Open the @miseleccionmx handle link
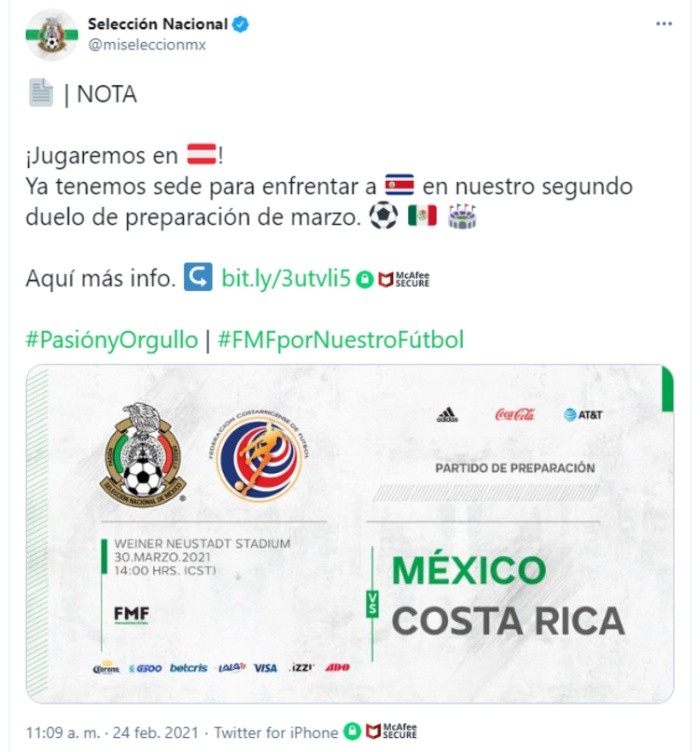Screen dimensions: 700x752 pos(147,45)
